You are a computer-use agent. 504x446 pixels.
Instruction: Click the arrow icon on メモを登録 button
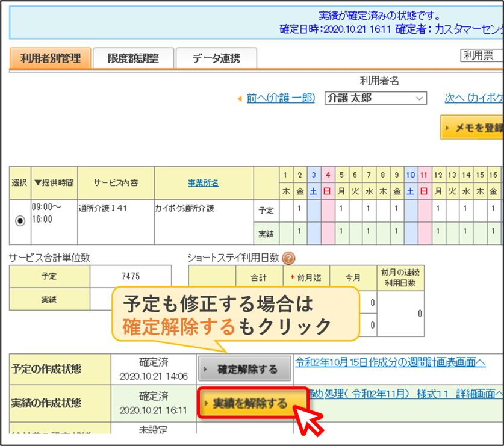tap(447, 128)
